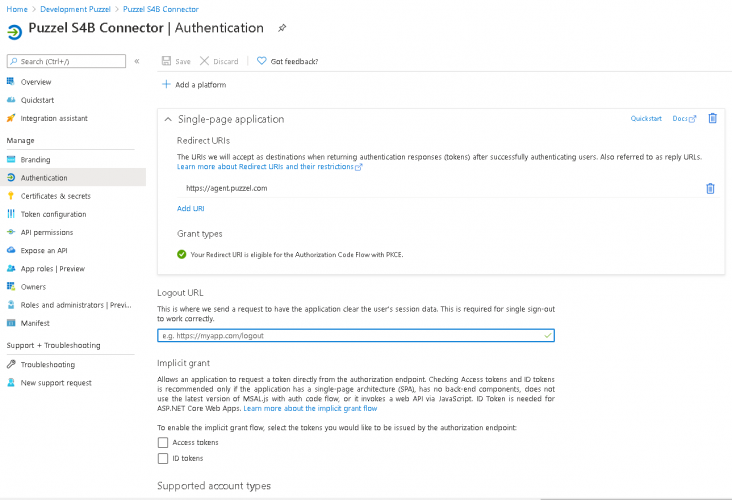Collapse the left sidebar with double chevron

point(137,61)
